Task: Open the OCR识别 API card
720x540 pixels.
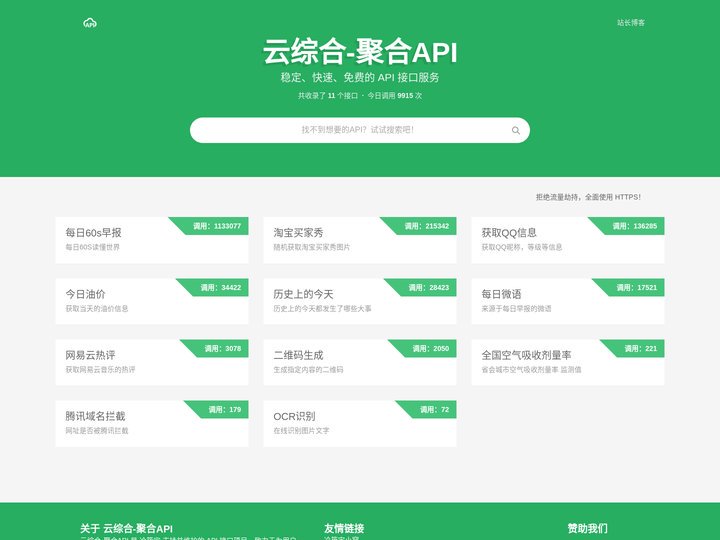Action: click(x=360, y=423)
